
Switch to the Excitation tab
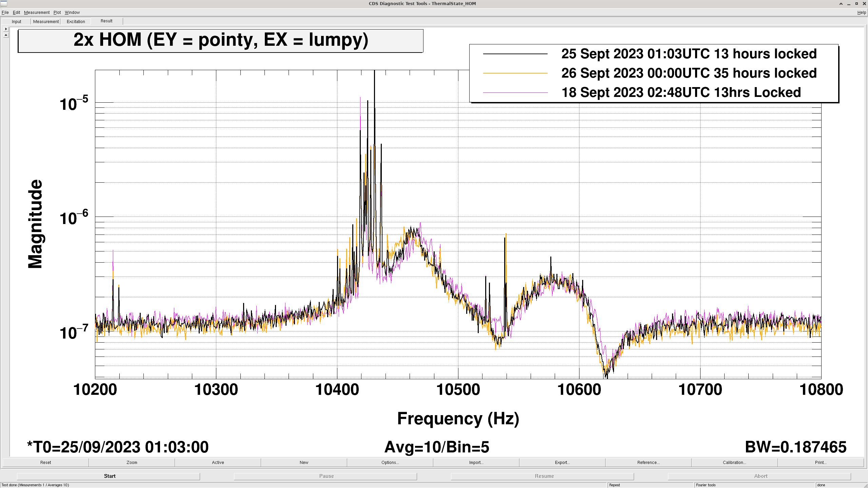coord(76,21)
